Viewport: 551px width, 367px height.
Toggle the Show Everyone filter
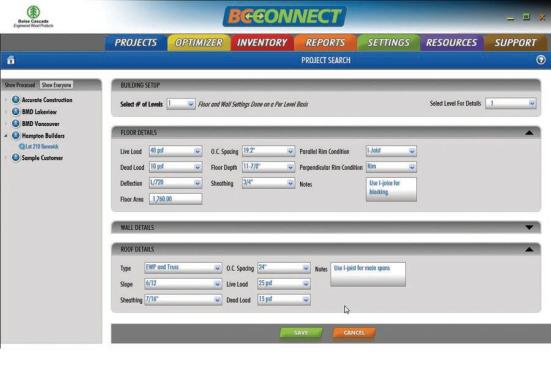pos(56,85)
